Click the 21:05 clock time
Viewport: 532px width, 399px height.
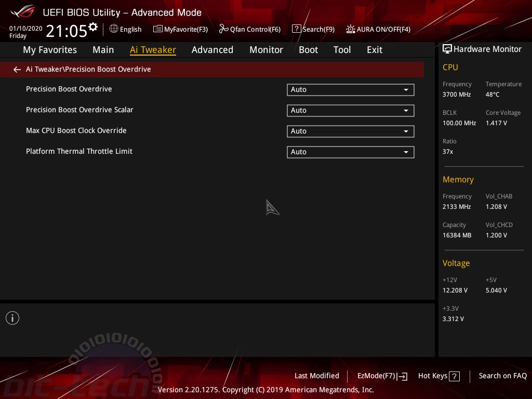click(66, 31)
